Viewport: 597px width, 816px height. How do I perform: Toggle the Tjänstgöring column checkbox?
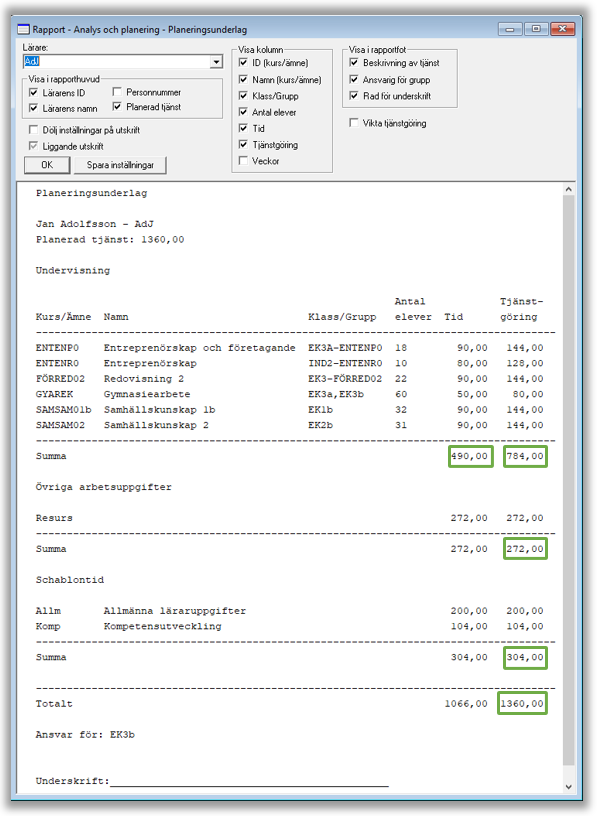click(243, 144)
